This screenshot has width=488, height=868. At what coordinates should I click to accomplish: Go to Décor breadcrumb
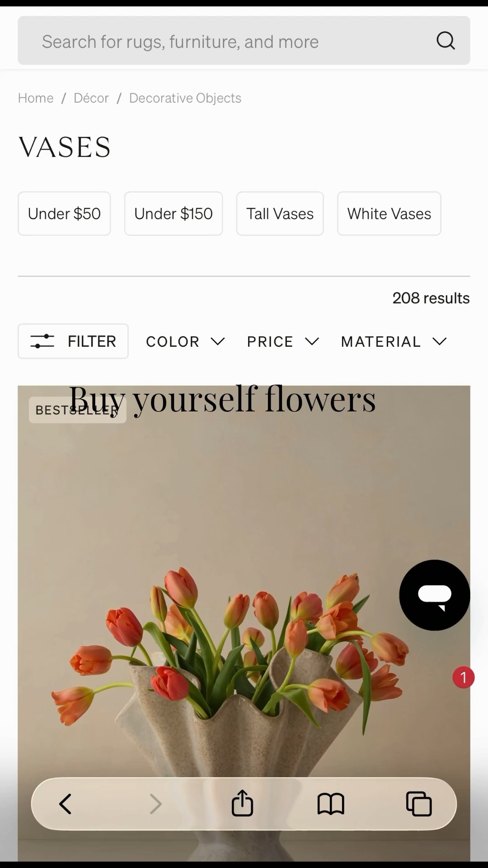pos(91,98)
